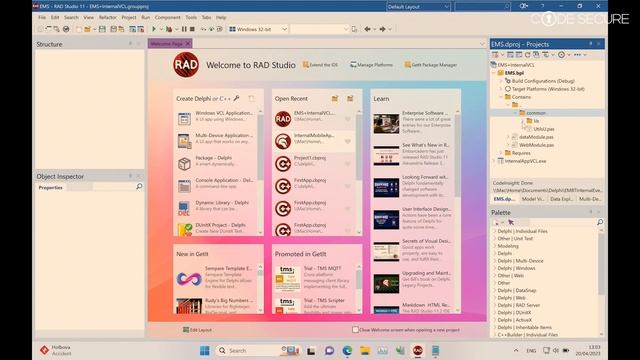This screenshot has width=640, height=360.
Task: Open the Refactor menu
Action: pyautogui.click(x=108, y=18)
